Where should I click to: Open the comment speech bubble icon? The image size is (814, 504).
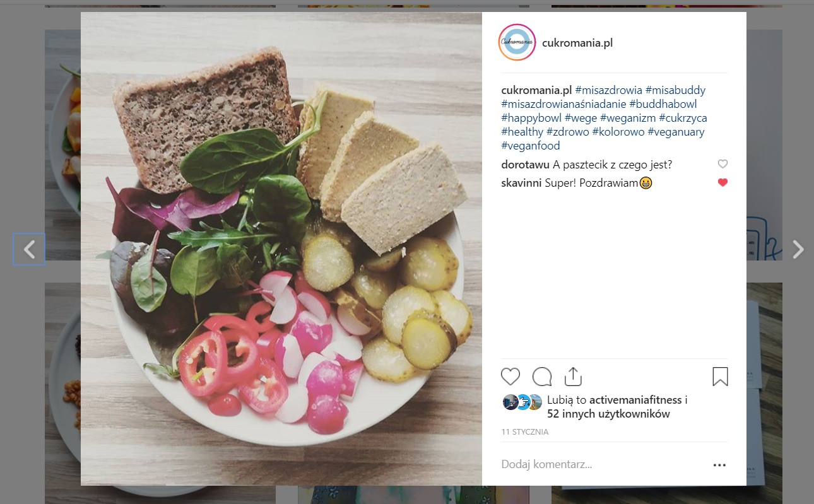542,377
